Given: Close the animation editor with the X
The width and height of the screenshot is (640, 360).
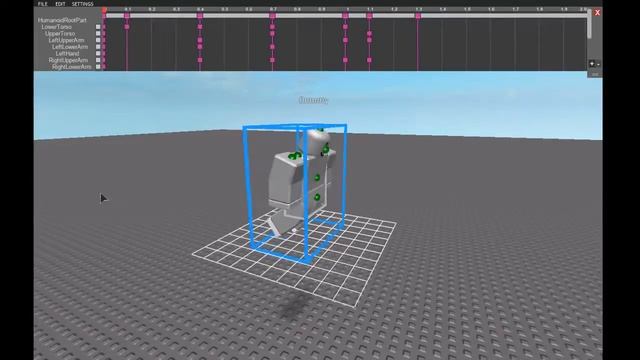Looking at the screenshot, I should click(x=597, y=13).
